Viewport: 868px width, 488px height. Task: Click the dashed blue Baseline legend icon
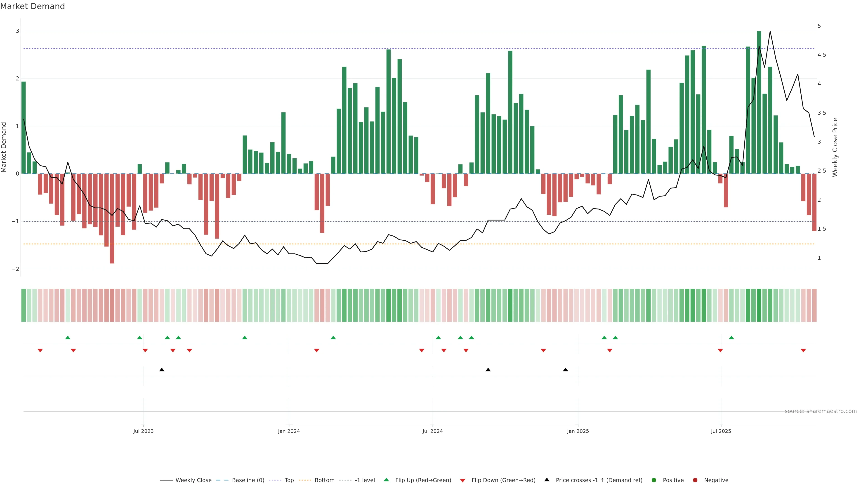[x=222, y=480]
